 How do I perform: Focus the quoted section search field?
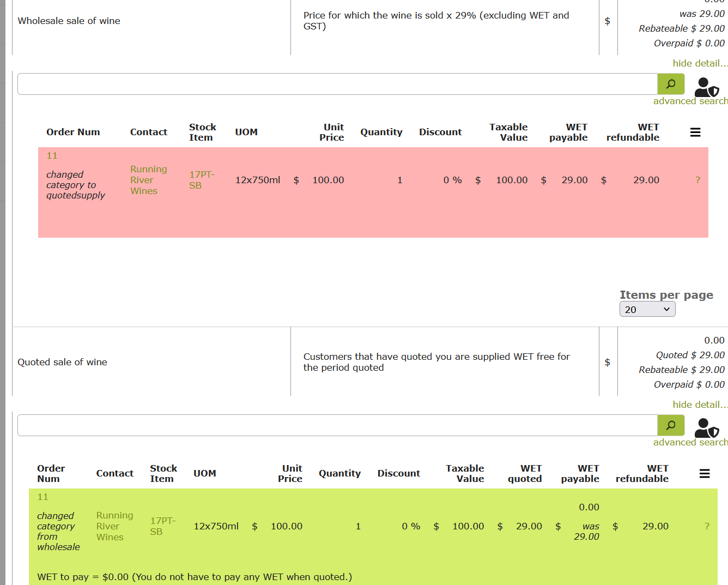click(337, 425)
